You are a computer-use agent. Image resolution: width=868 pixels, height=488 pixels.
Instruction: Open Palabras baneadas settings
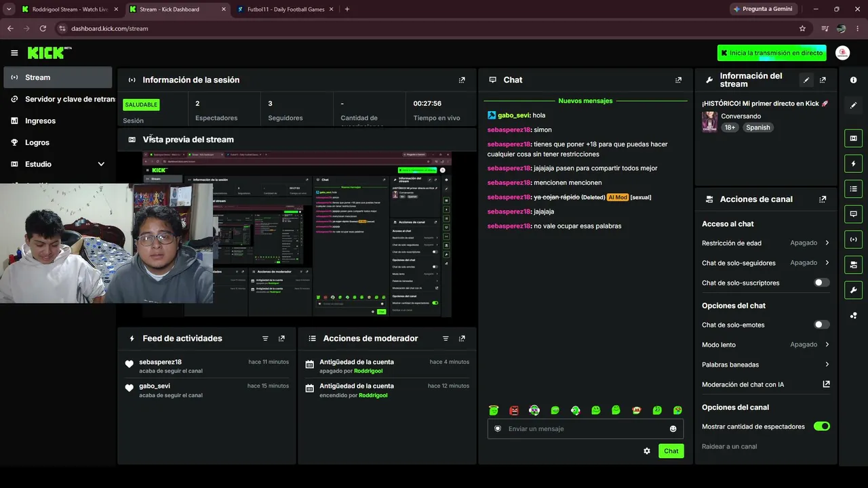tap(766, 365)
